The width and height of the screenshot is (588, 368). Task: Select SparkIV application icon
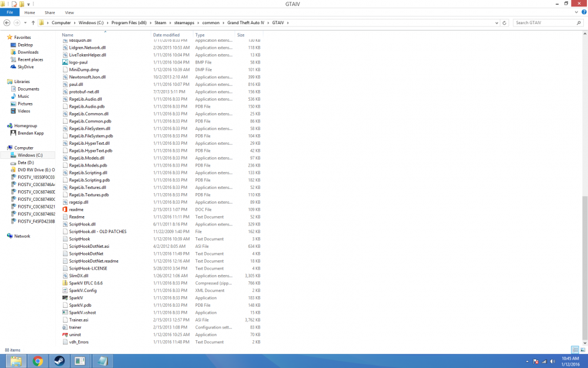65,298
